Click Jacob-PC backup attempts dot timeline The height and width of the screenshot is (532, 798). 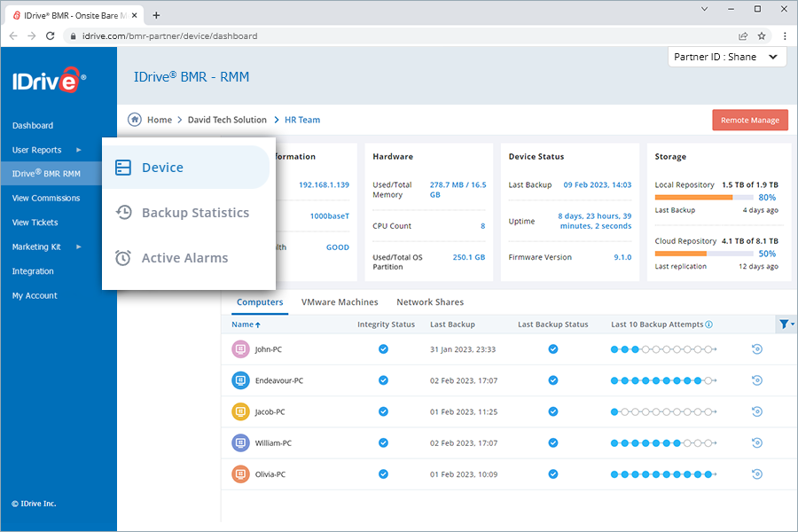663,411
